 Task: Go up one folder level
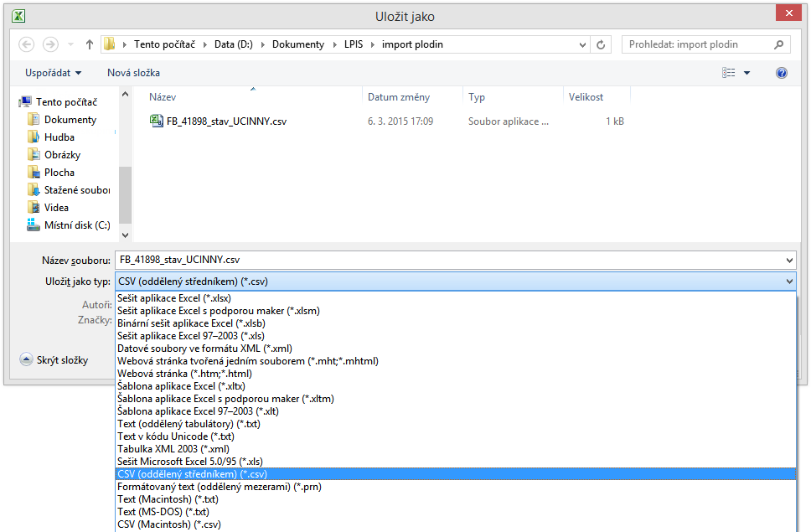click(x=90, y=44)
